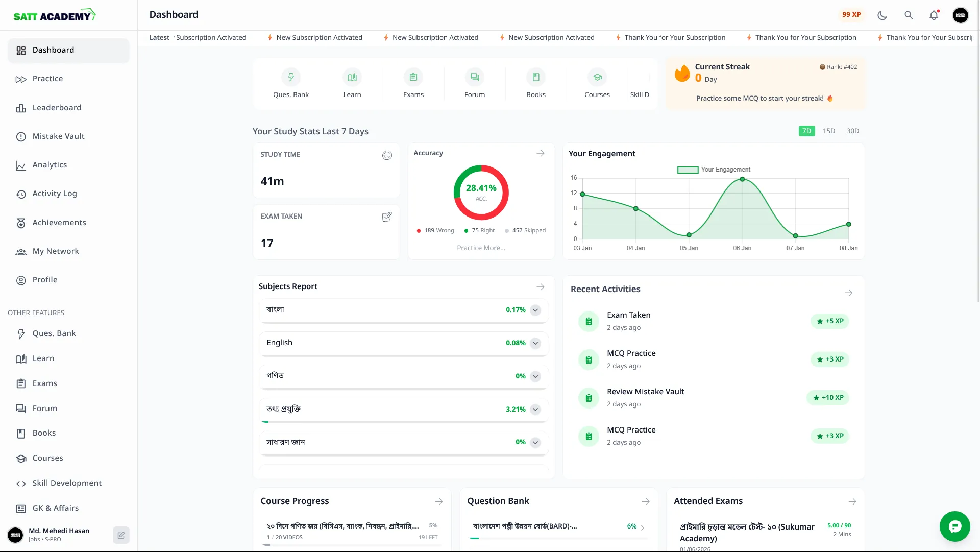980x552 pixels.
Task: Switch stats to 15D range
Action: [x=829, y=131]
